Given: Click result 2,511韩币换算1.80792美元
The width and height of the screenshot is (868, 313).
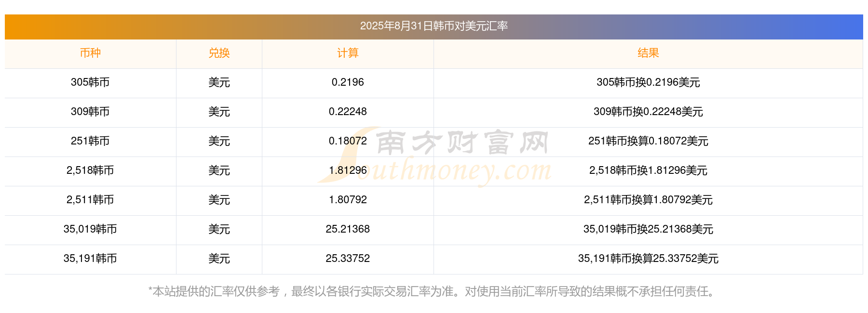Looking at the screenshot, I should (648, 200).
